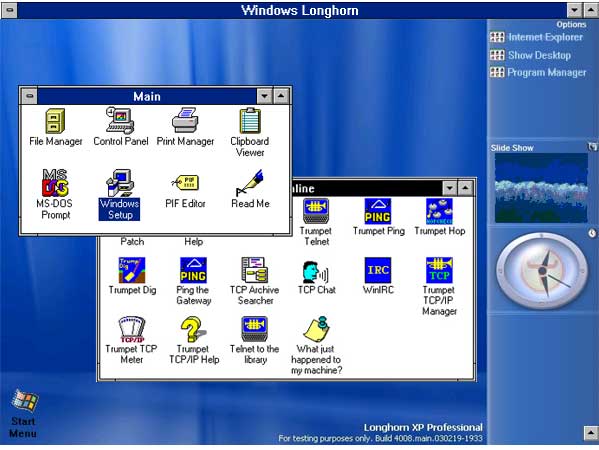599x450 pixels.
Task: Click Show Desktop in the sidebar
Action: point(530,55)
